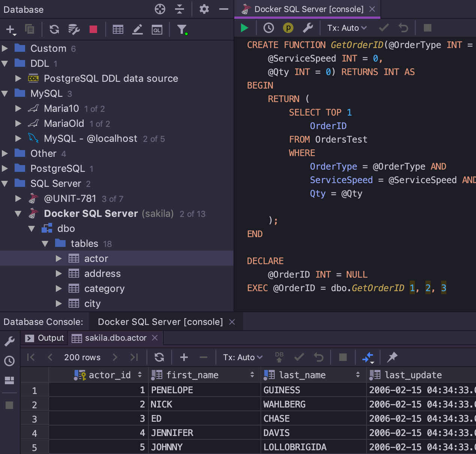
Task: Click the Duplicate data source icon
Action: [30, 29]
